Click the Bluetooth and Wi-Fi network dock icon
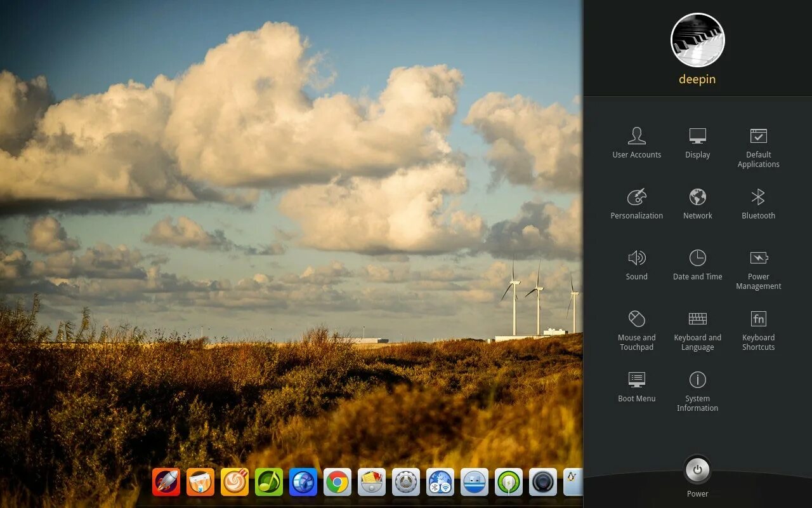Screen dimensions: 812x508 [440, 483]
